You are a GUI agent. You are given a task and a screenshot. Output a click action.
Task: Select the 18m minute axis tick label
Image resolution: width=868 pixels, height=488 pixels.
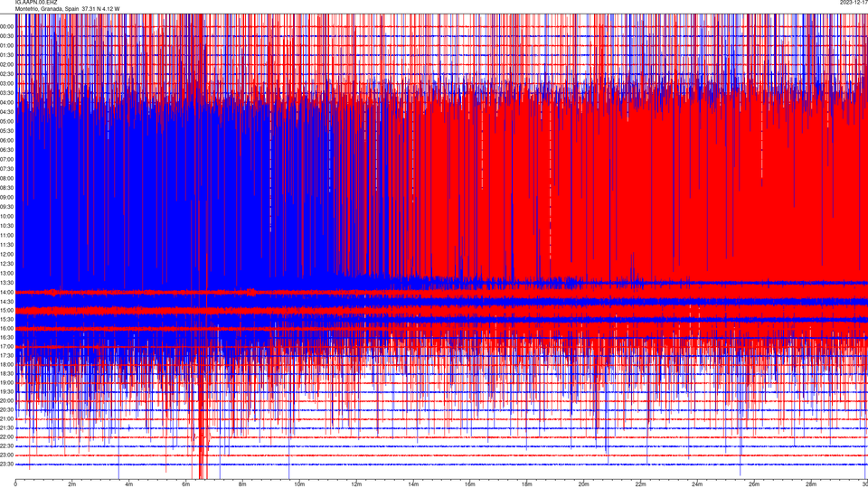click(x=526, y=484)
